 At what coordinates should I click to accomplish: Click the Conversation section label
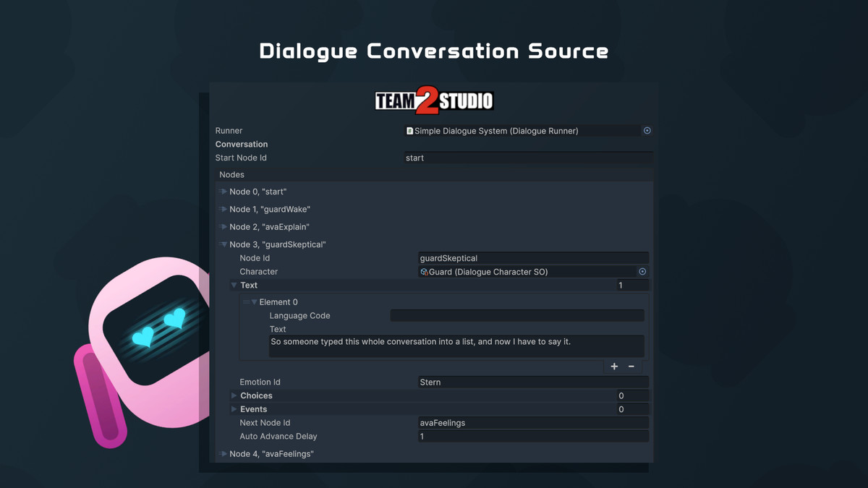[242, 144]
